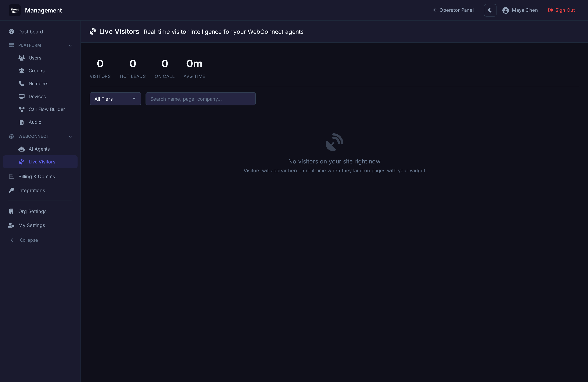Click the Billing & Comms chart icon
The height and width of the screenshot is (382, 588).
tap(11, 176)
